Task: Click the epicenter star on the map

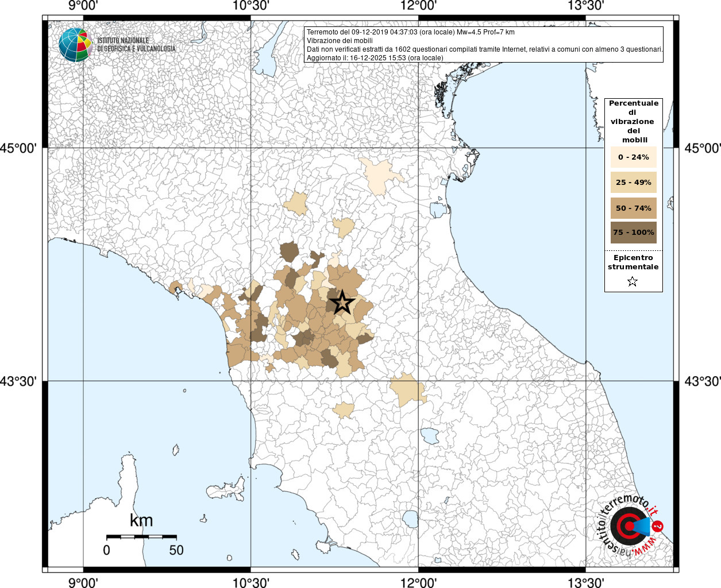Action: [342, 302]
